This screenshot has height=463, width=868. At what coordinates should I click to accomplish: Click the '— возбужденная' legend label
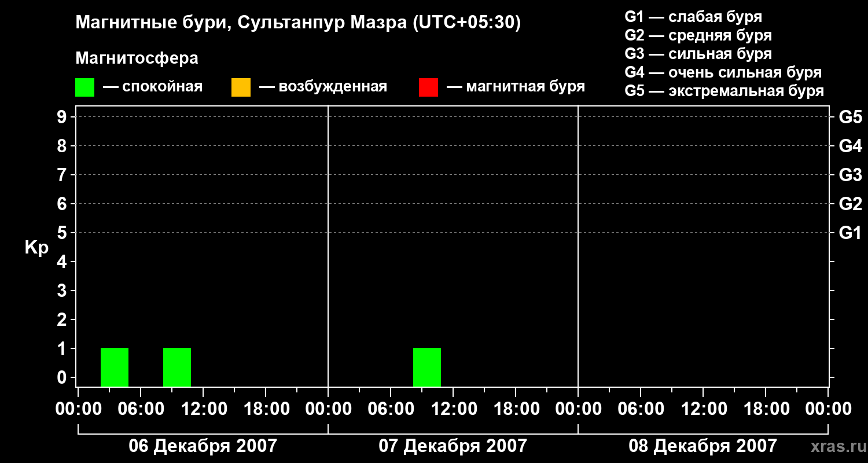point(323,87)
